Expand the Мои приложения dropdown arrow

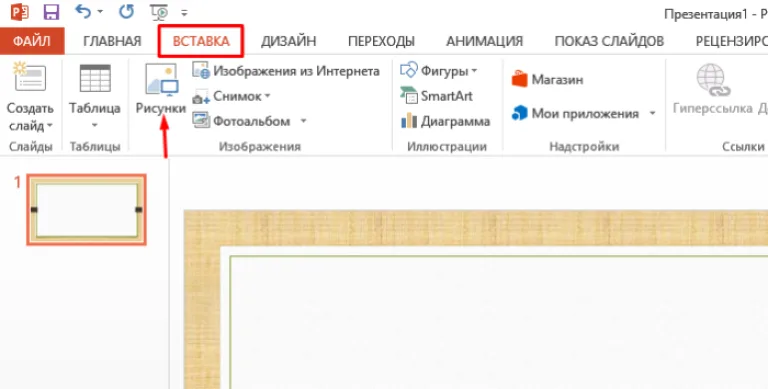tap(652, 113)
